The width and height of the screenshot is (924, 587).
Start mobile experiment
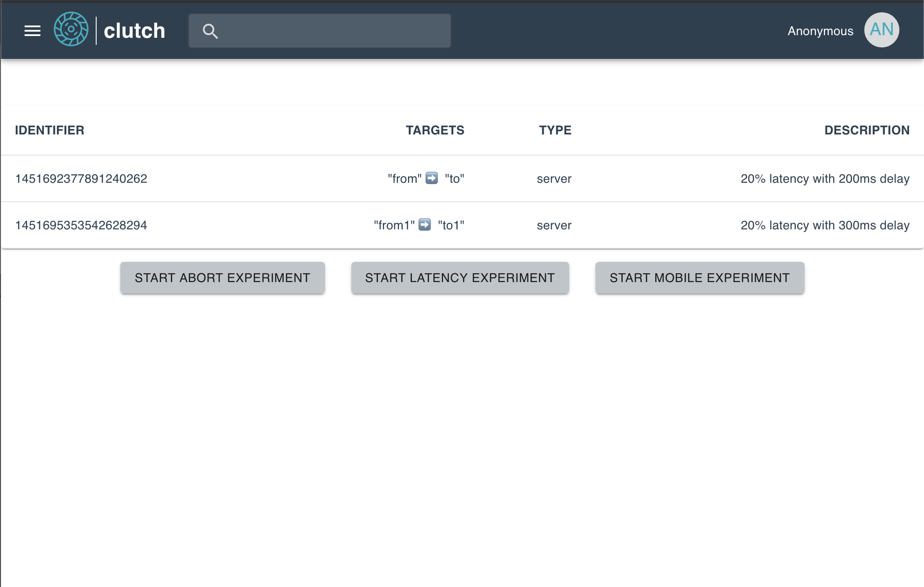coord(700,278)
